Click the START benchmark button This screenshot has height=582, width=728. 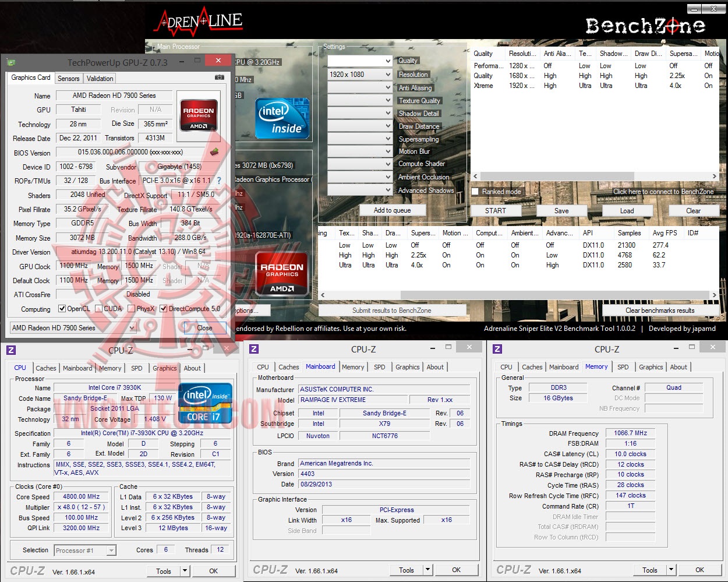(x=496, y=211)
